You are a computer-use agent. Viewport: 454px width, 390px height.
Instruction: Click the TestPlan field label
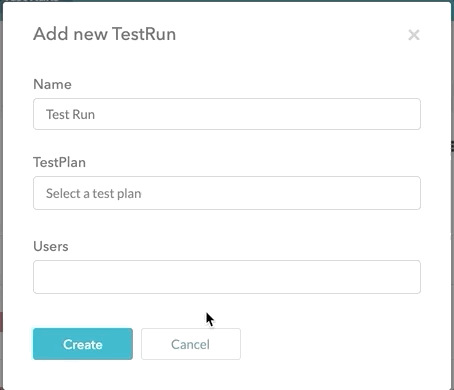click(59, 162)
